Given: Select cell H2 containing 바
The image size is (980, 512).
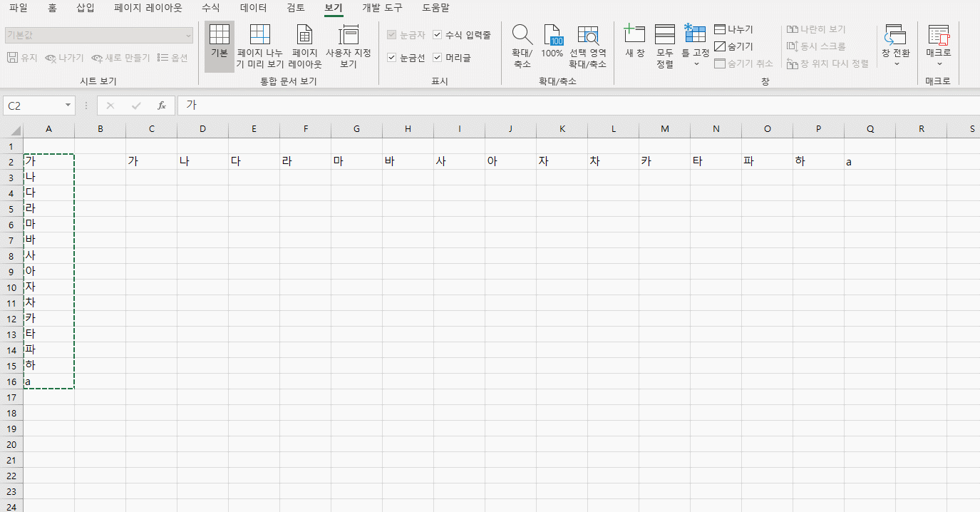Looking at the screenshot, I should [408, 162].
